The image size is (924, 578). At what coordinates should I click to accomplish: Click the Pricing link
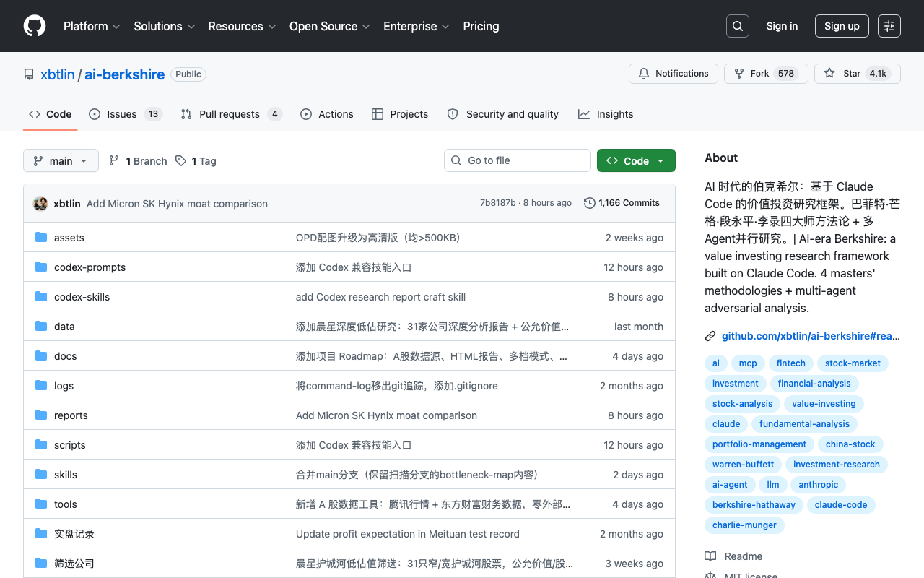click(x=481, y=26)
